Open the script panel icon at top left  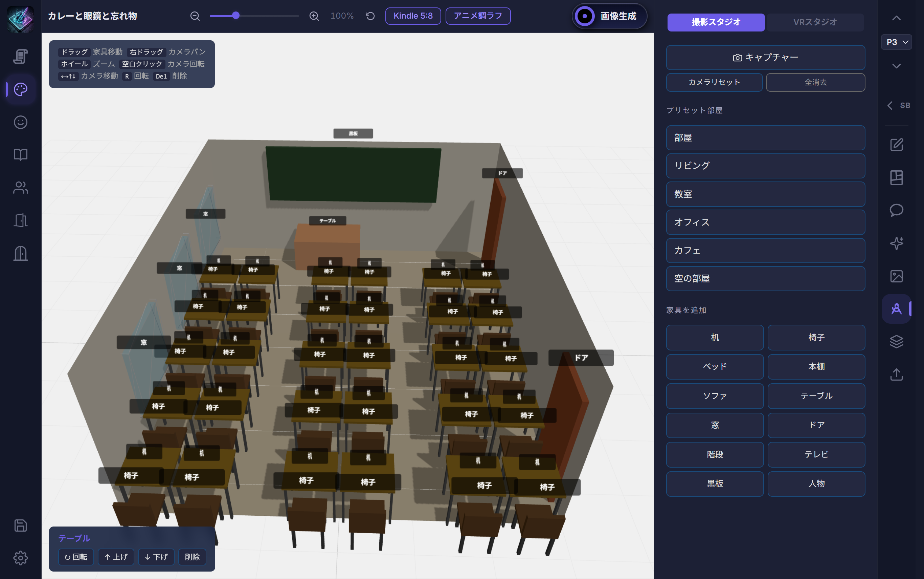pos(20,57)
